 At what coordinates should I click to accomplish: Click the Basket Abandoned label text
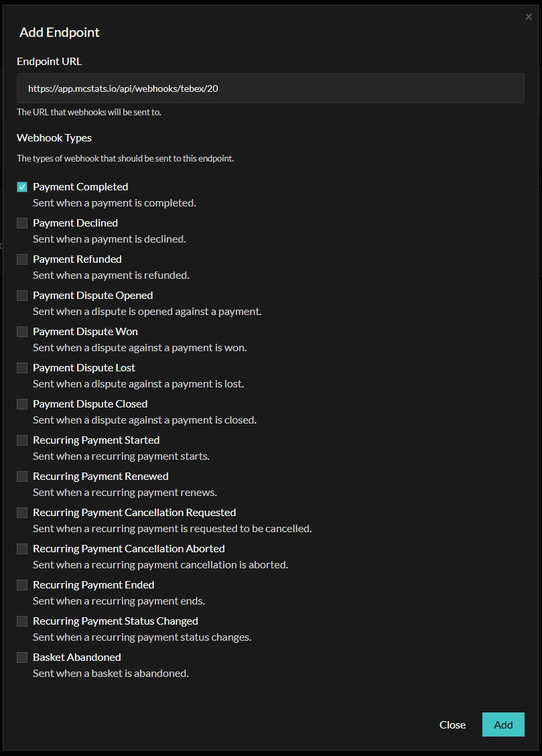[77, 657]
